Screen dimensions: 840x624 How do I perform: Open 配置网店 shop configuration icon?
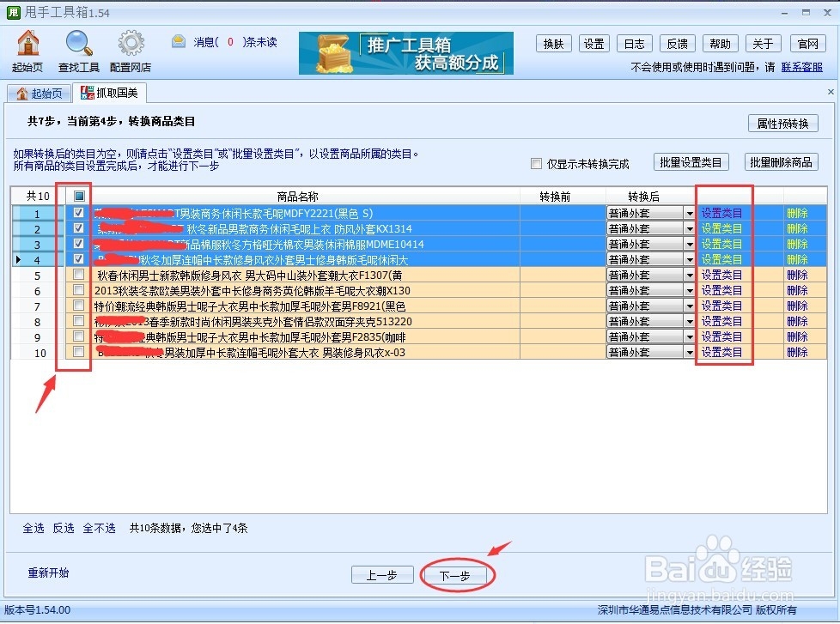131,47
